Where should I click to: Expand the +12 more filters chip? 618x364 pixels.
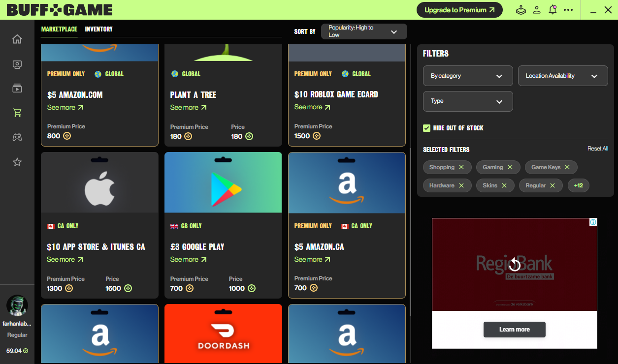tap(579, 185)
